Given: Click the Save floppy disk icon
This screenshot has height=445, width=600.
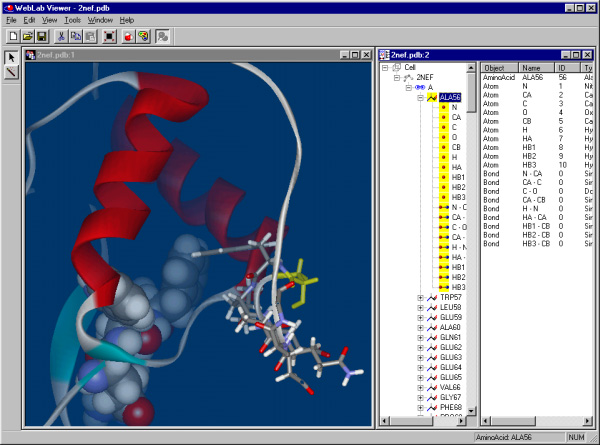Looking at the screenshot, I should (41, 36).
